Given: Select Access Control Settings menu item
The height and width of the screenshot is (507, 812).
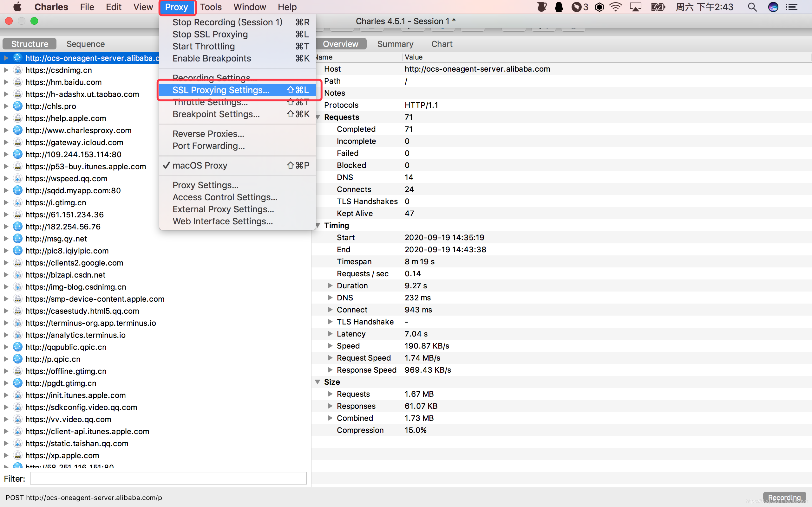Looking at the screenshot, I should pos(225,197).
